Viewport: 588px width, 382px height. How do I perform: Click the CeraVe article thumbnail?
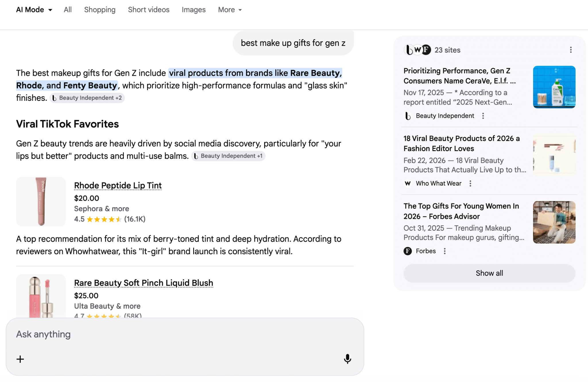coord(554,87)
